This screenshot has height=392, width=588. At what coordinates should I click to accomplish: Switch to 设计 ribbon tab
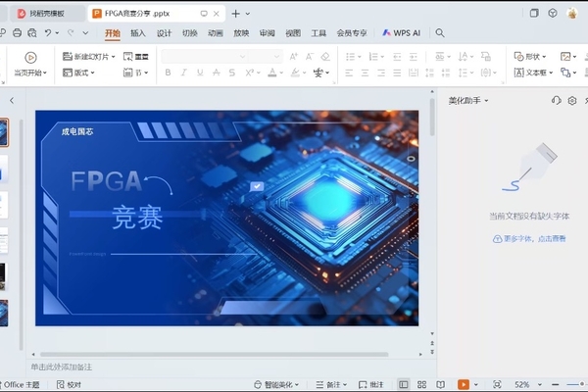[164, 32]
